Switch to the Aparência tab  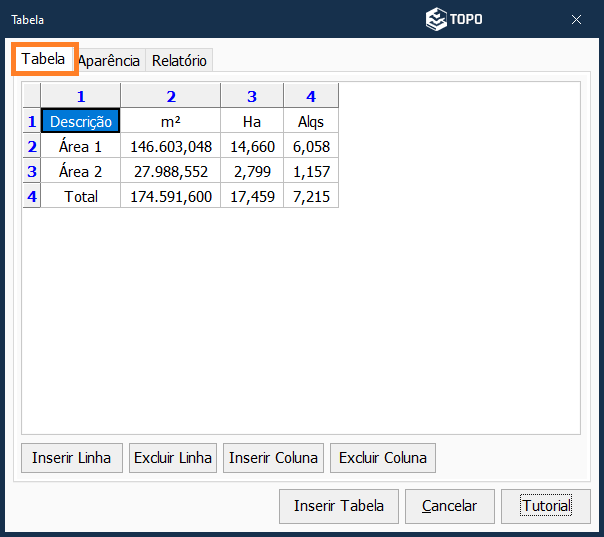(111, 61)
